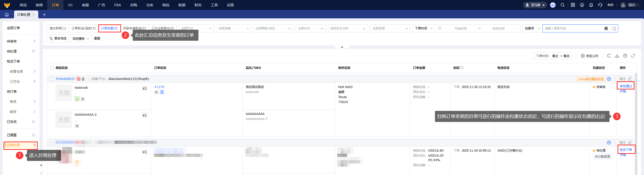Open the 订单 menu in the top bar
This screenshot has width=644, height=175.
55,5
